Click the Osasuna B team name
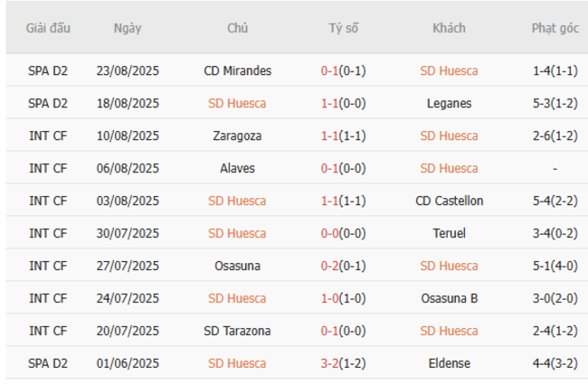The width and height of the screenshot is (588, 384). (x=449, y=298)
